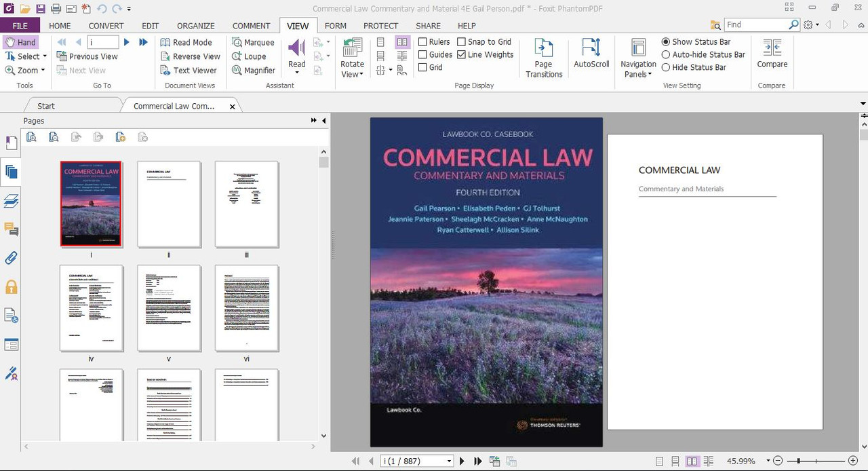This screenshot has width=868, height=471.
Task: Open the zoom percentage dropdown in status bar
Action: (x=768, y=461)
